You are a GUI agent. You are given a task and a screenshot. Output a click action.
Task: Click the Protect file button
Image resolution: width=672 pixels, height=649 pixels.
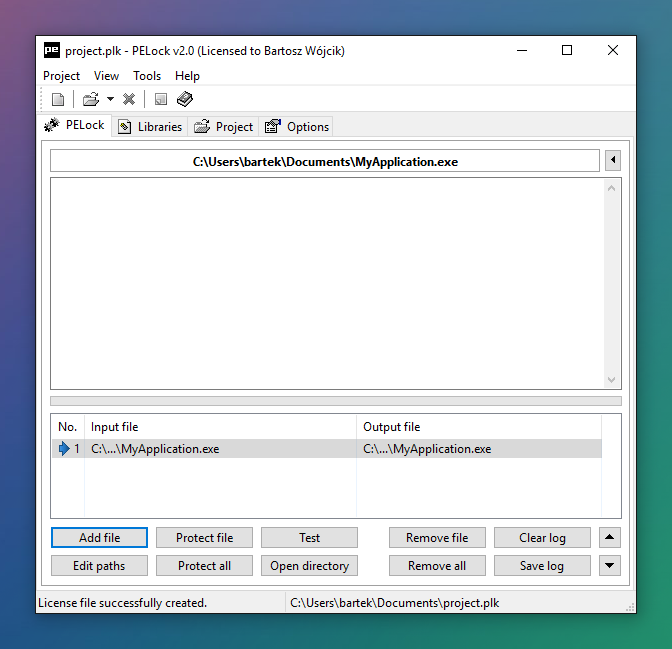[204, 538]
